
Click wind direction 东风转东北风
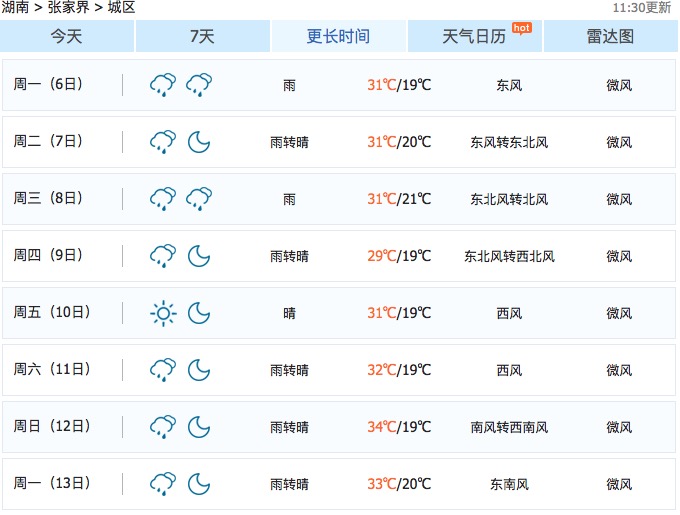[510, 142]
